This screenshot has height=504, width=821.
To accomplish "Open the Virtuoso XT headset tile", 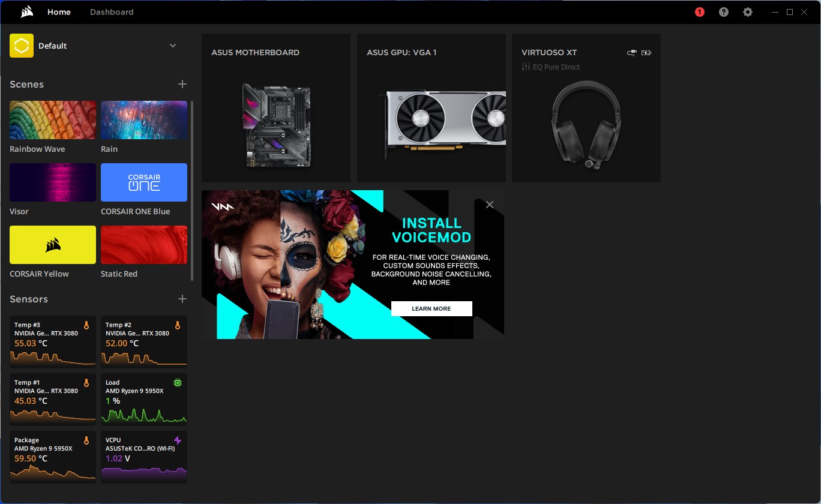I will [x=586, y=108].
